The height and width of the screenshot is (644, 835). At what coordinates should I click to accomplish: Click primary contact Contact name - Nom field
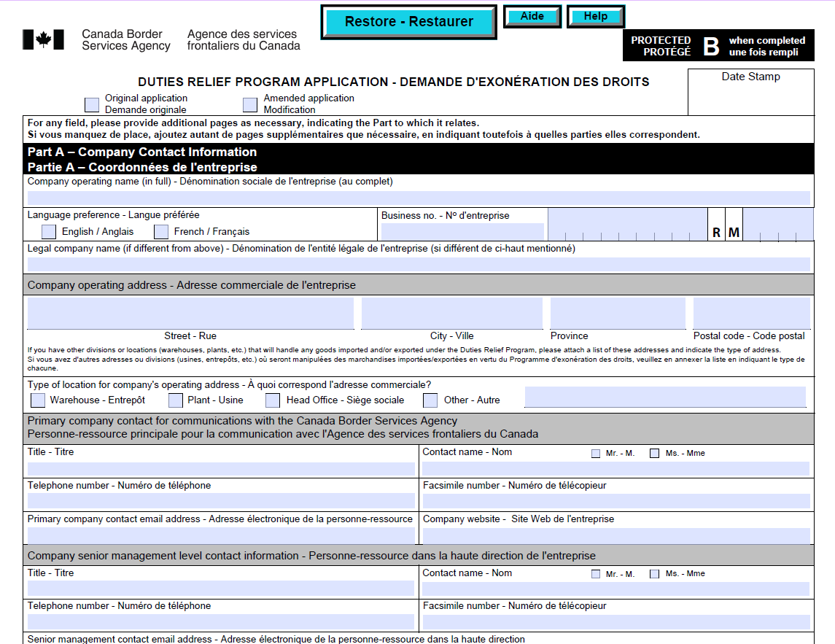(x=615, y=469)
